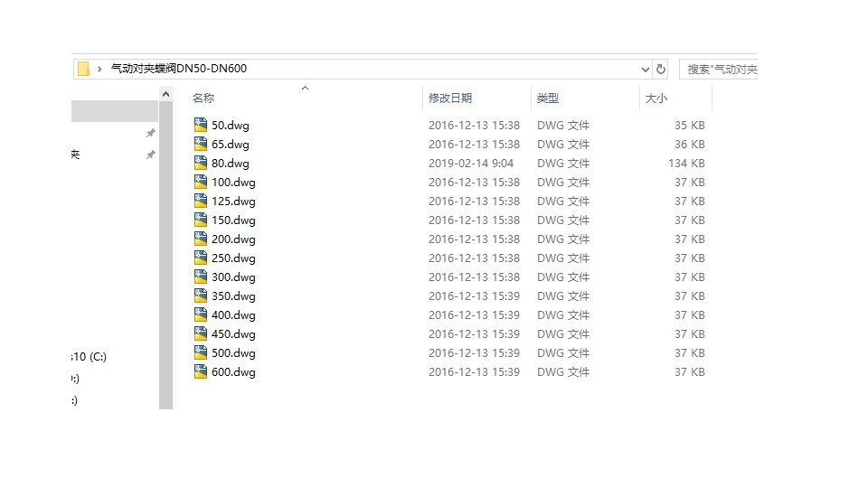Click the folder icon in address bar
The image size is (868, 488).
83,69
